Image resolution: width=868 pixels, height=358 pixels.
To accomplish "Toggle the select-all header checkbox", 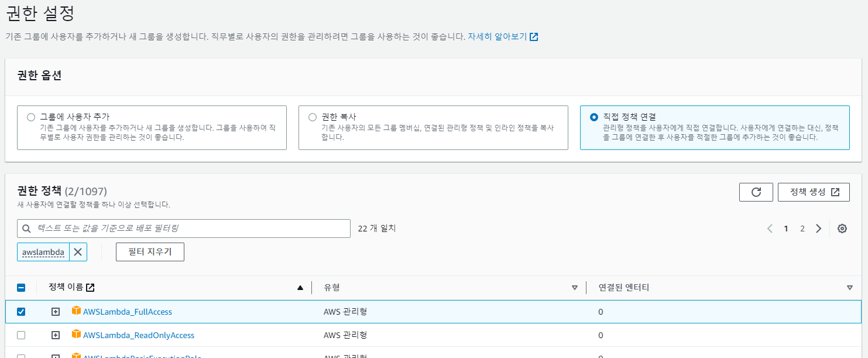I will point(21,288).
